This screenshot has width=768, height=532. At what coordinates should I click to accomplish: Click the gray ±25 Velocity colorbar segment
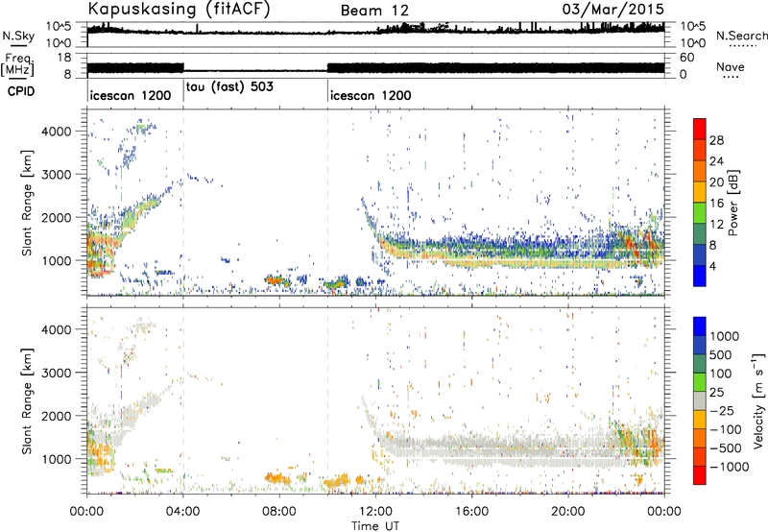(x=700, y=400)
